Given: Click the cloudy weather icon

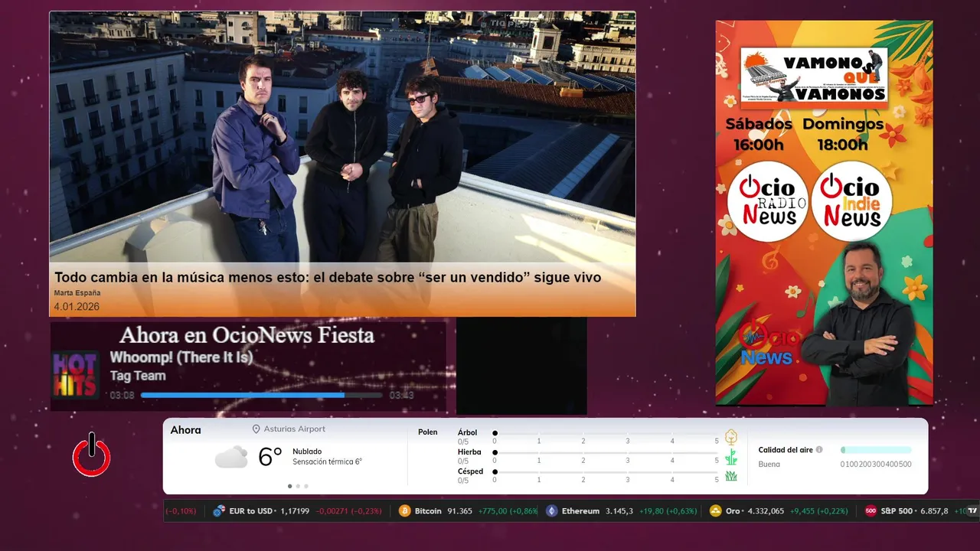Looking at the screenshot, I should click(x=231, y=457).
